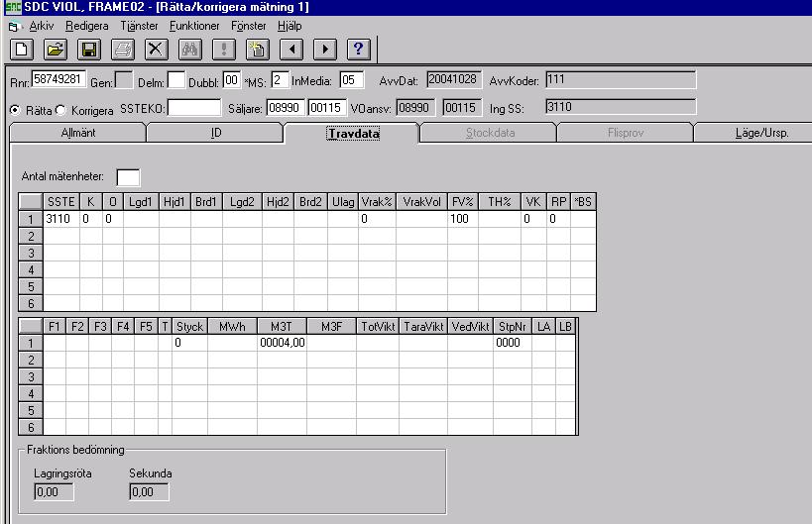Image resolution: width=812 pixels, height=524 pixels.
Task: Click the SDC application icon in title bar
Action: click(x=13, y=7)
